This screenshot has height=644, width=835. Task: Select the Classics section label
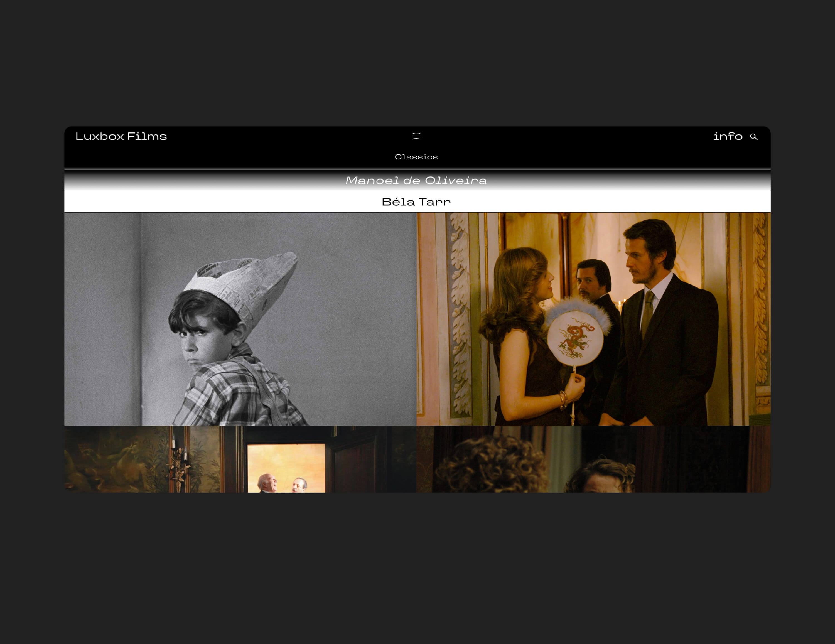coord(416,157)
